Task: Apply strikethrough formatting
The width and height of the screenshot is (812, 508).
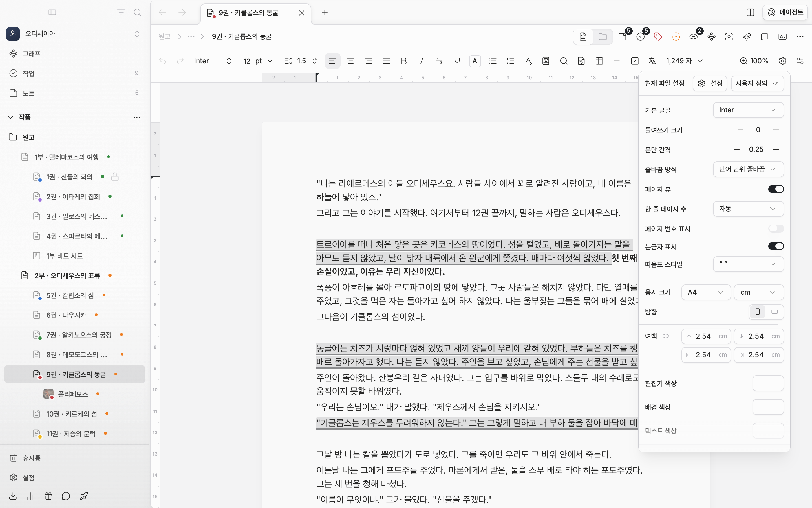Action: pos(439,61)
